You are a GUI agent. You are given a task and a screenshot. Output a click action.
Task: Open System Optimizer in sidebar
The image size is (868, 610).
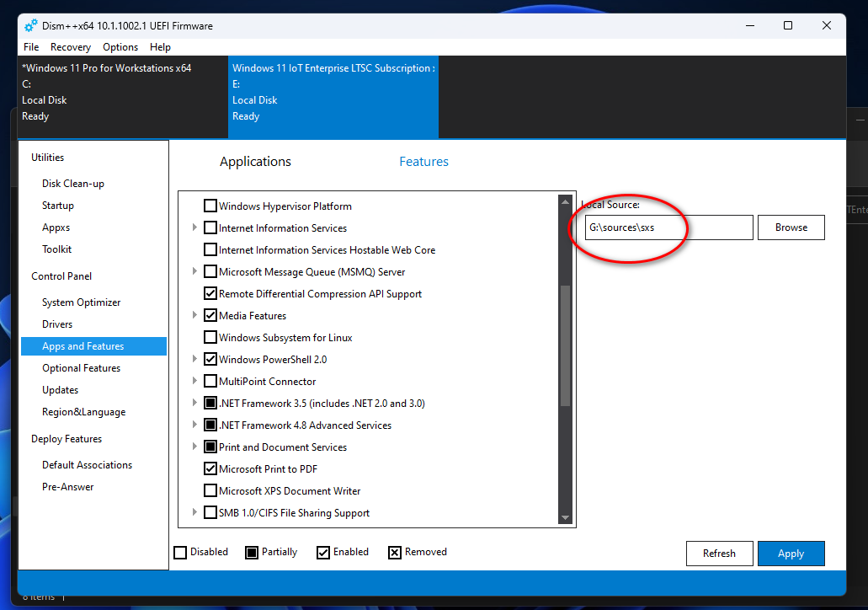tap(81, 302)
